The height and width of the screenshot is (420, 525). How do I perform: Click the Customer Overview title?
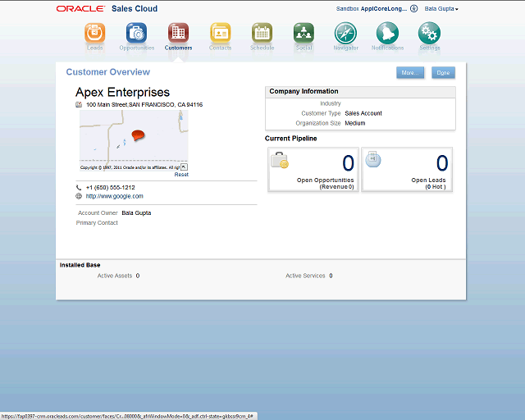pos(107,72)
